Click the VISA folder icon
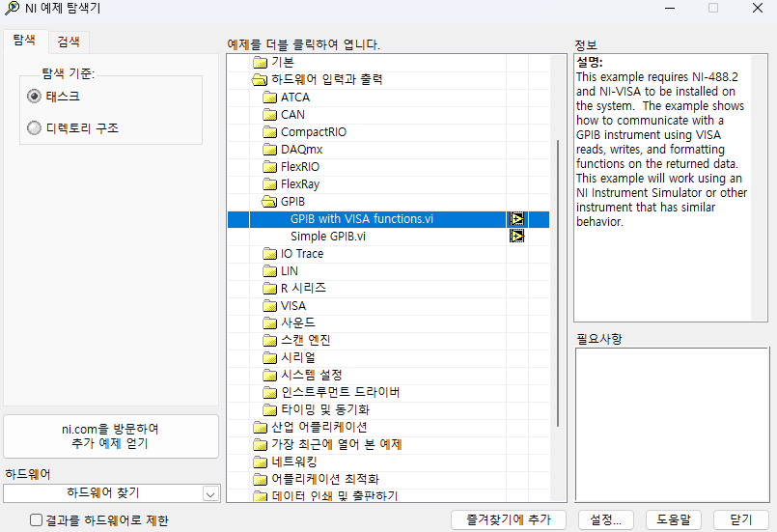This screenshot has height=532, width=777. (269, 306)
